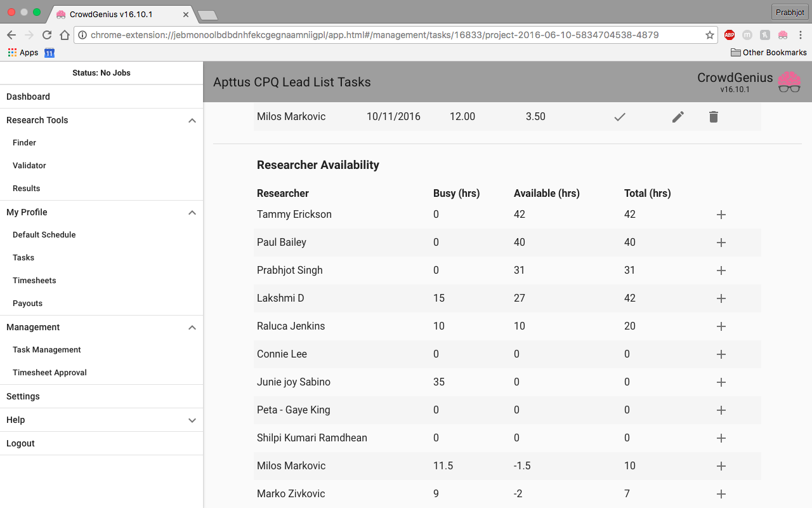Image resolution: width=812 pixels, height=508 pixels.
Task: Click the 35 busy hours value for Junie joy Sabino
Action: (x=439, y=382)
